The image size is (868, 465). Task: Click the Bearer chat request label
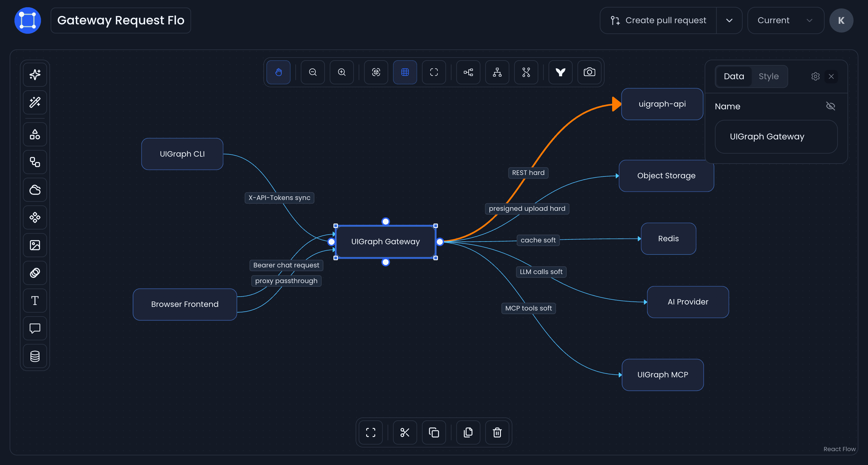(286, 265)
